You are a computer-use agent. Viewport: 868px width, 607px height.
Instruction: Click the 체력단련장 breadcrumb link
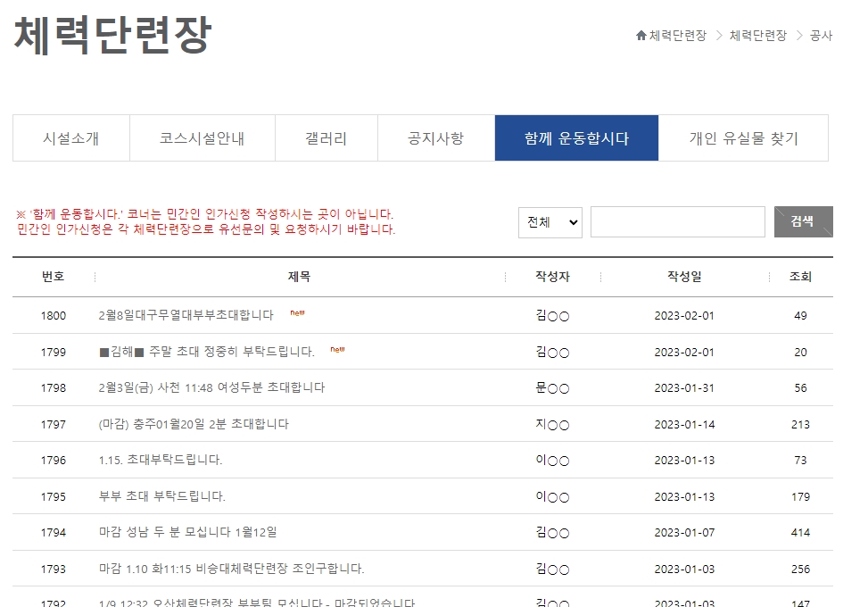click(757, 37)
